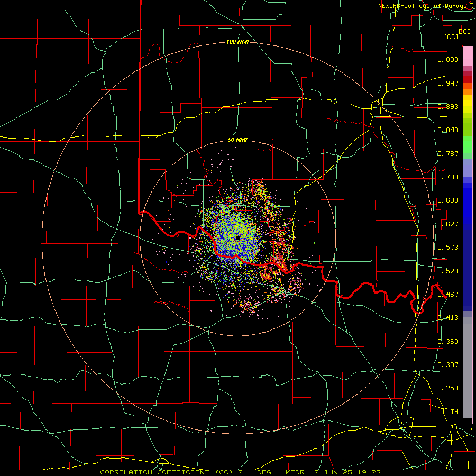Click the TH threshold label
The height and width of the screenshot is (476, 476).
pyautogui.click(x=454, y=412)
